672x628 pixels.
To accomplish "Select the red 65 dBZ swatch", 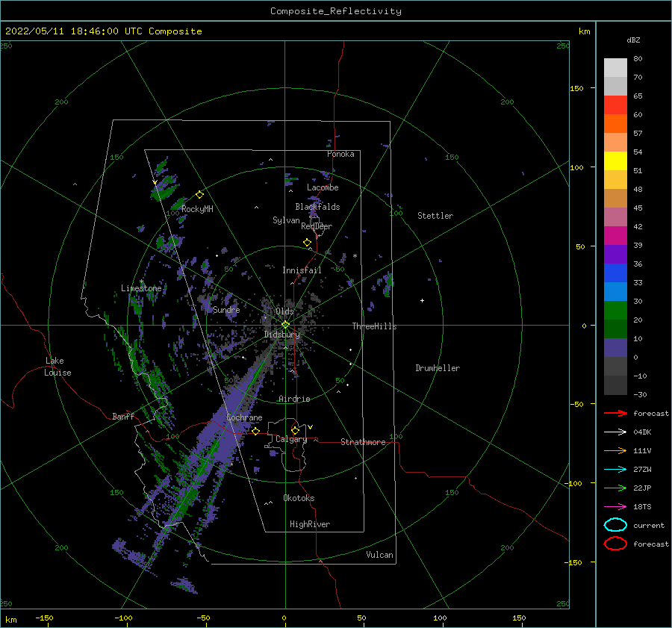I will [615, 105].
